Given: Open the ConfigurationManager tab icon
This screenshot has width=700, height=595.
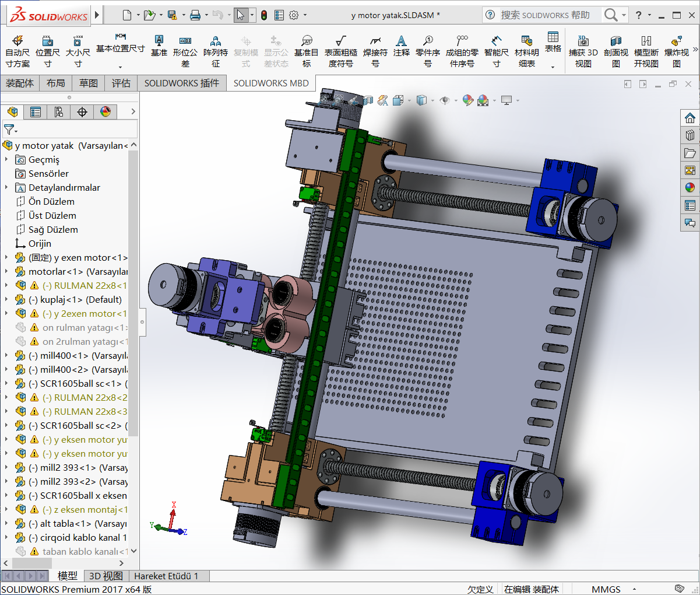Looking at the screenshot, I should (59, 111).
